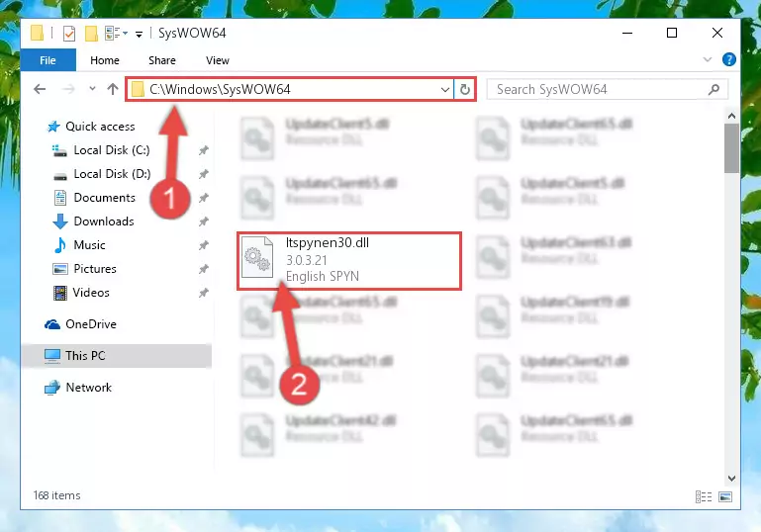Image resolution: width=761 pixels, height=532 pixels.
Task: Click the folder icon in the address bar
Action: pyautogui.click(x=138, y=89)
